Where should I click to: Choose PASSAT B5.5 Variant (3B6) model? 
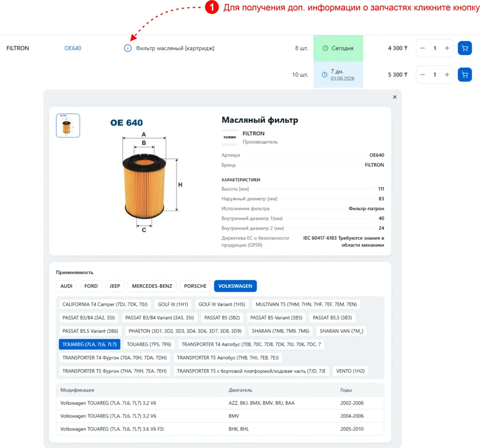coord(90,331)
